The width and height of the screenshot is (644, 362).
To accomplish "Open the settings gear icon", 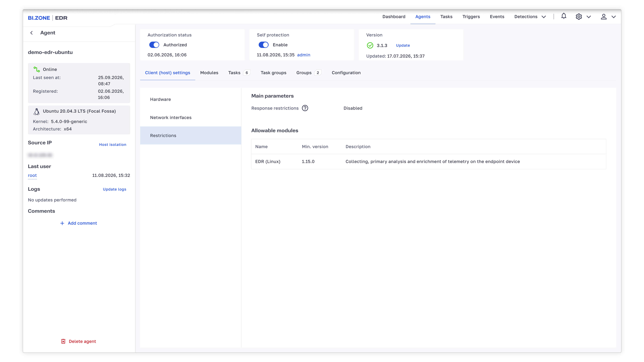I will 578,17.
